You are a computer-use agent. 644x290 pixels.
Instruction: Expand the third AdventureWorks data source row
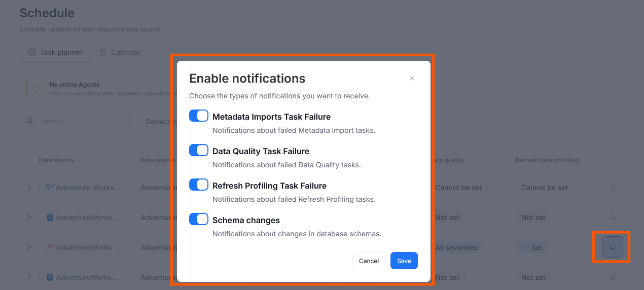coord(29,247)
